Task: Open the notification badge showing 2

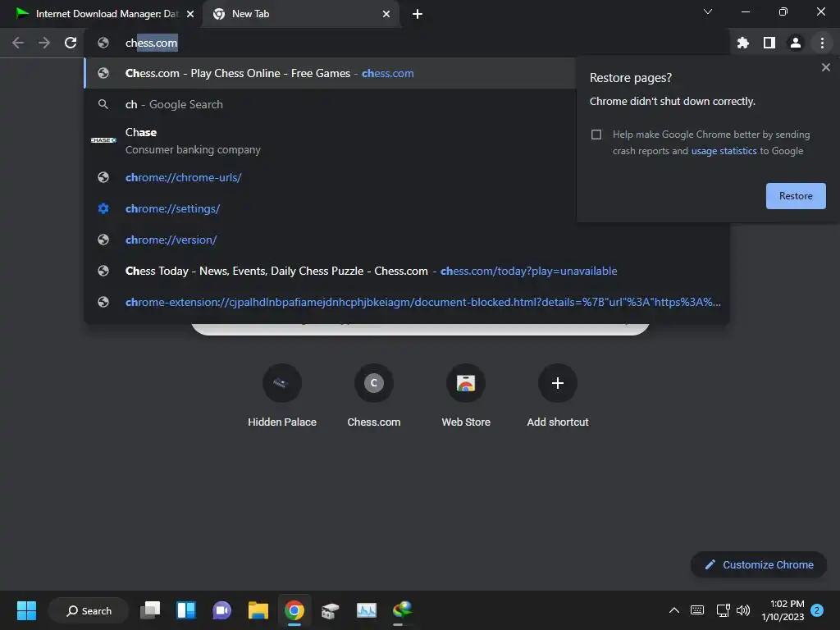Action: point(817,610)
